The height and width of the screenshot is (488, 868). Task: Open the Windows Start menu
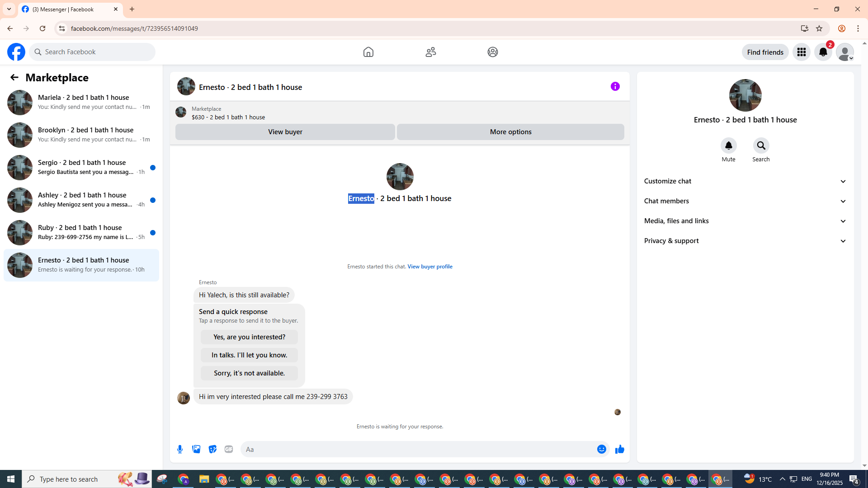pos(11,479)
